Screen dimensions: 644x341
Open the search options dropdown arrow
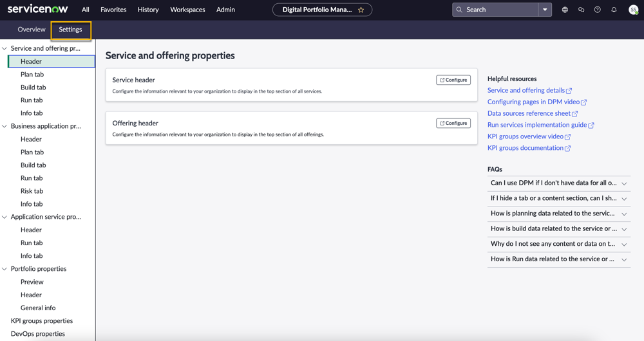point(545,10)
